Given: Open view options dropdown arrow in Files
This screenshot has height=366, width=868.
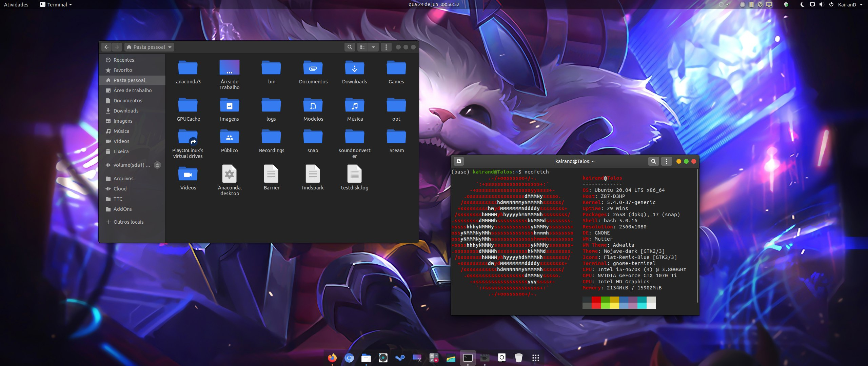Looking at the screenshot, I should (x=373, y=47).
